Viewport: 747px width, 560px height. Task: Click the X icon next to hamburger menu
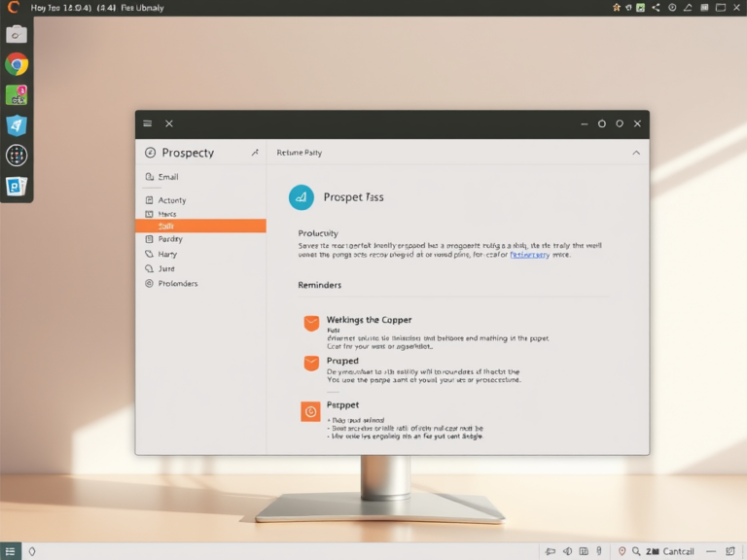pos(169,124)
